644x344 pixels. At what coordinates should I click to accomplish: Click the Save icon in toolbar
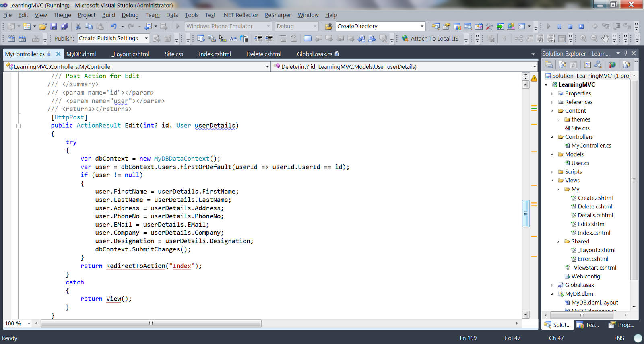tap(54, 27)
